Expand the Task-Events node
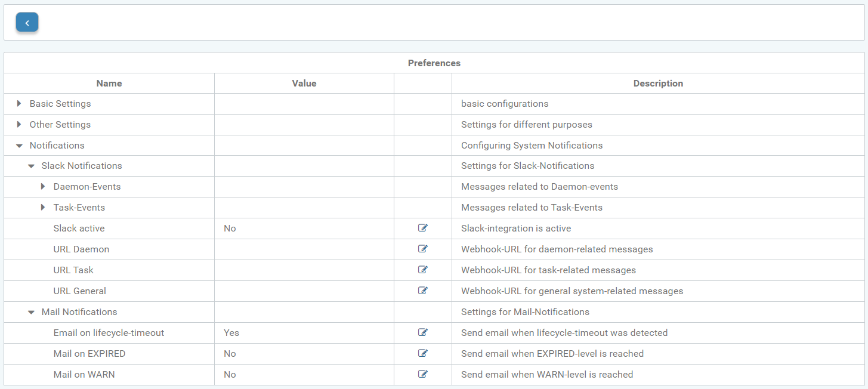The height and width of the screenshot is (389, 868). point(43,208)
